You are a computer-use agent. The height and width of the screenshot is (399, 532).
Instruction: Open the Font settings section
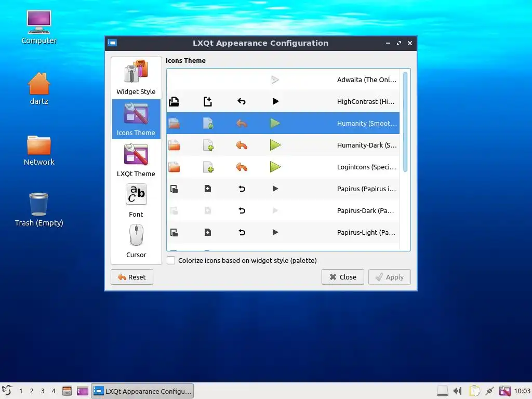pos(136,201)
